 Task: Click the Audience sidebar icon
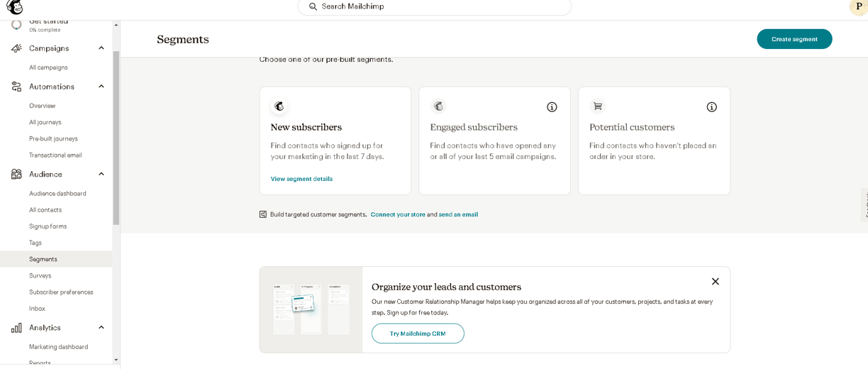pyautogui.click(x=16, y=174)
